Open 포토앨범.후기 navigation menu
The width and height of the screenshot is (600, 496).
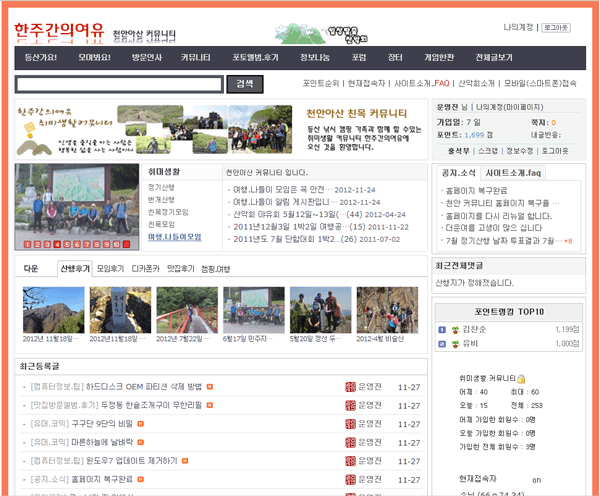[x=256, y=58]
